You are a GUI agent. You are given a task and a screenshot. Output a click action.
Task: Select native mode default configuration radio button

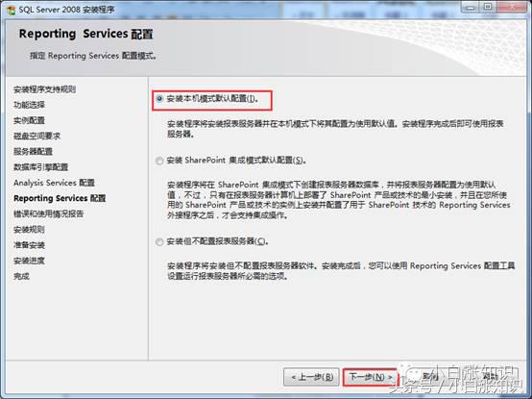pos(159,99)
